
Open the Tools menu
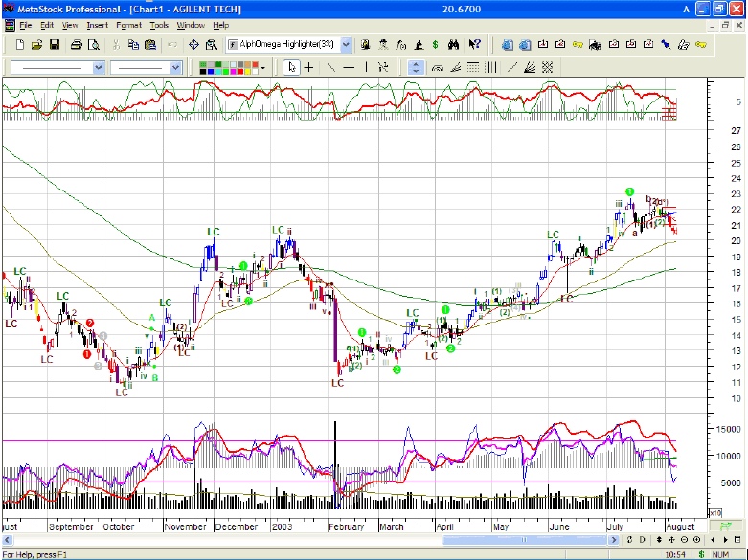(159, 25)
